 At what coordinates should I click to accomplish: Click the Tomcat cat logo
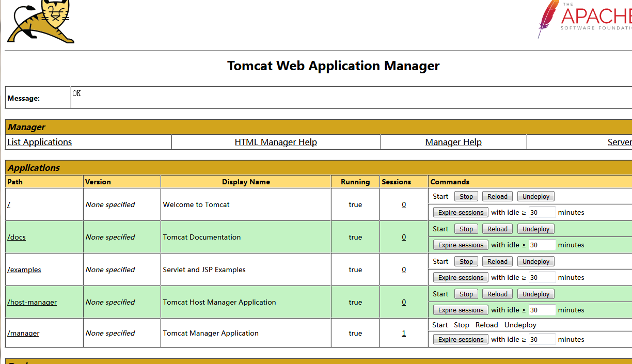click(40, 21)
